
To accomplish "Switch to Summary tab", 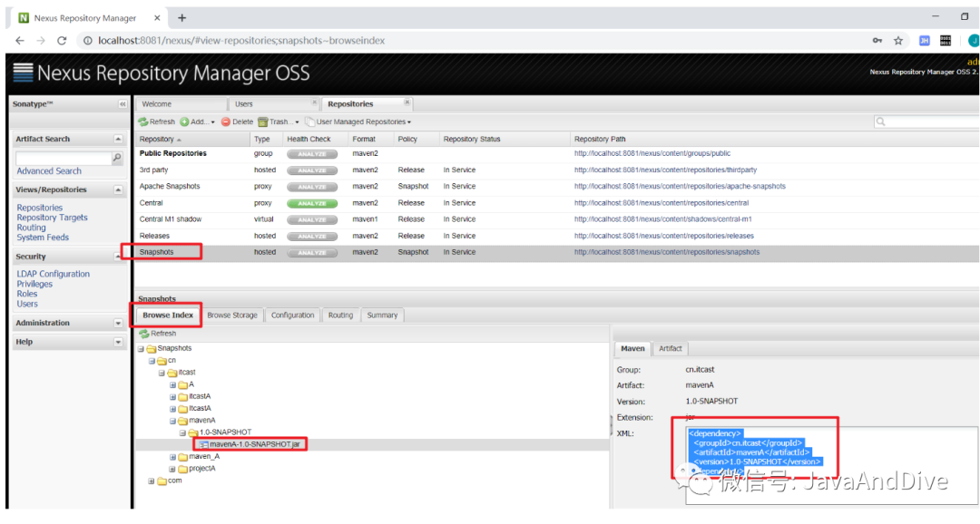I will coord(382,315).
